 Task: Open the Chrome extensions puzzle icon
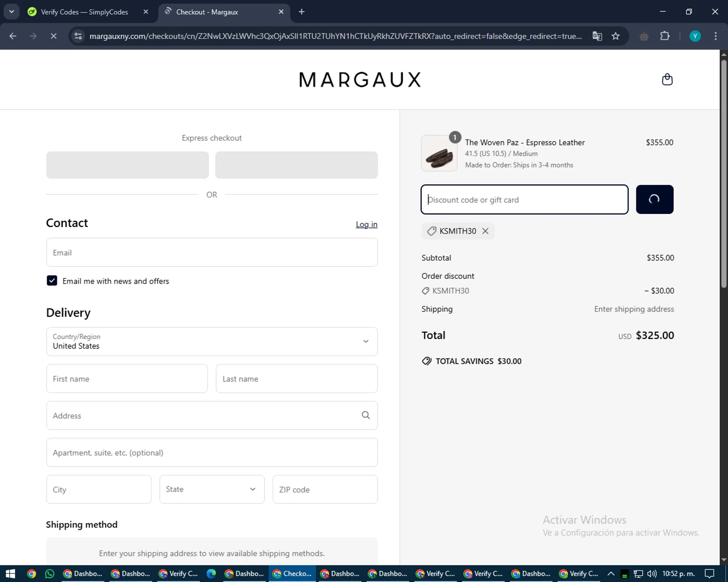pyautogui.click(x=665, y=36)
